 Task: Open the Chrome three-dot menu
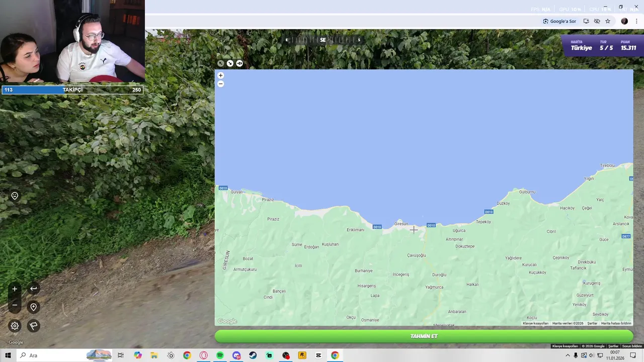click(636, 21)
